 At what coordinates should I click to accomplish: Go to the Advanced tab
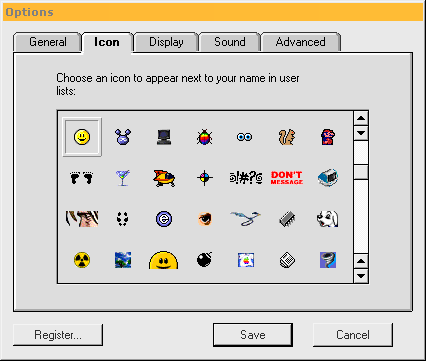pos(301,42)
